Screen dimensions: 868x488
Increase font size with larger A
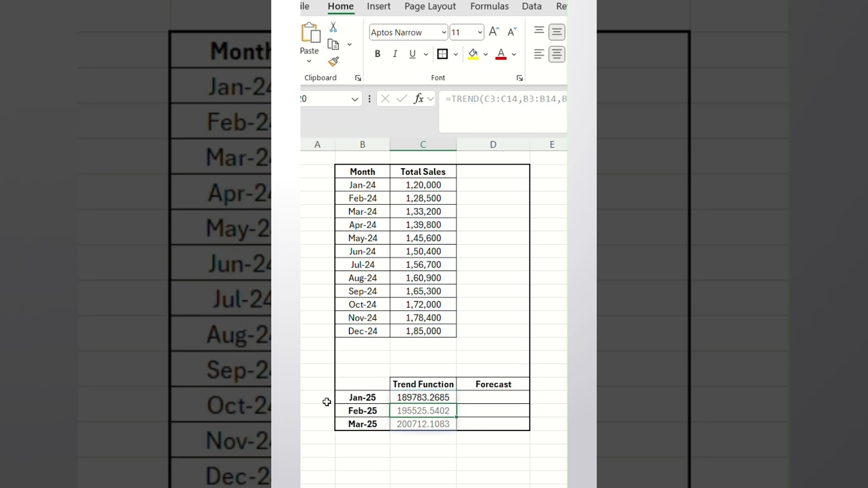pyautogui.click(x=494, y=32)
